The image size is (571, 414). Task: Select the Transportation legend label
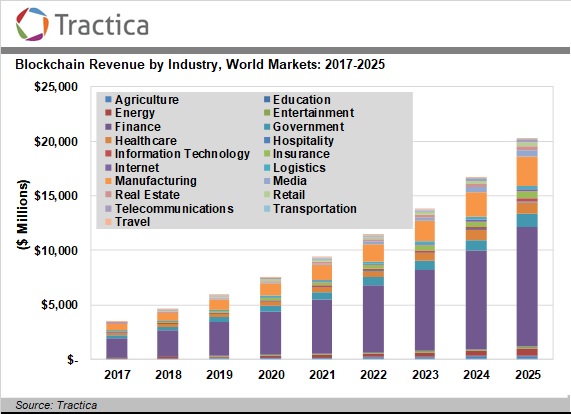point(315,208)
